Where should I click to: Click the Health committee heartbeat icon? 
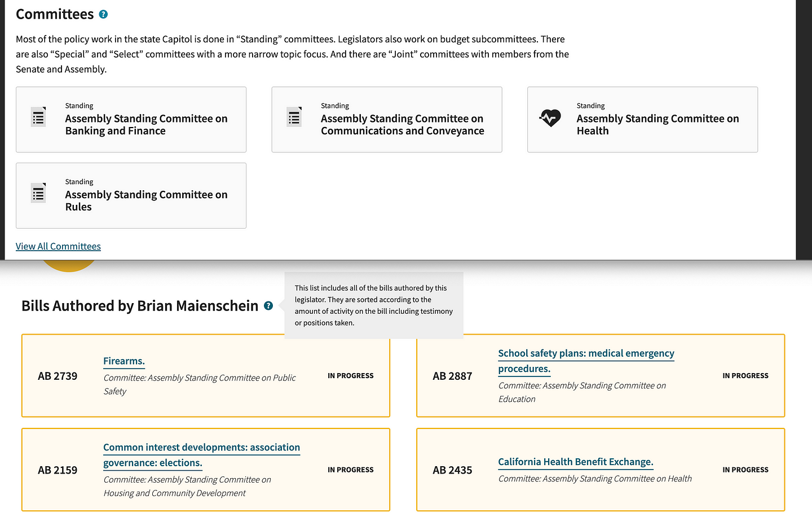pos(550,118)
